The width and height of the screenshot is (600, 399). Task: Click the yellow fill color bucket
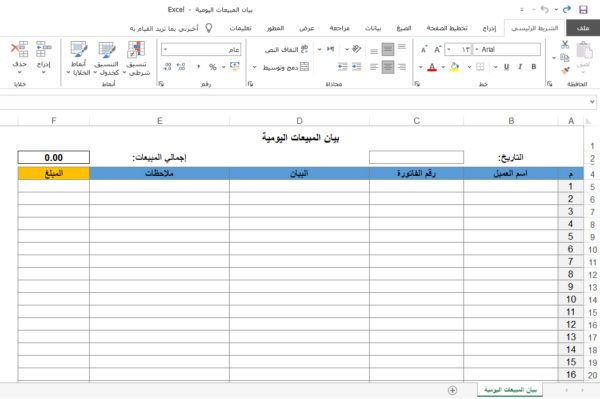[454, 67]
